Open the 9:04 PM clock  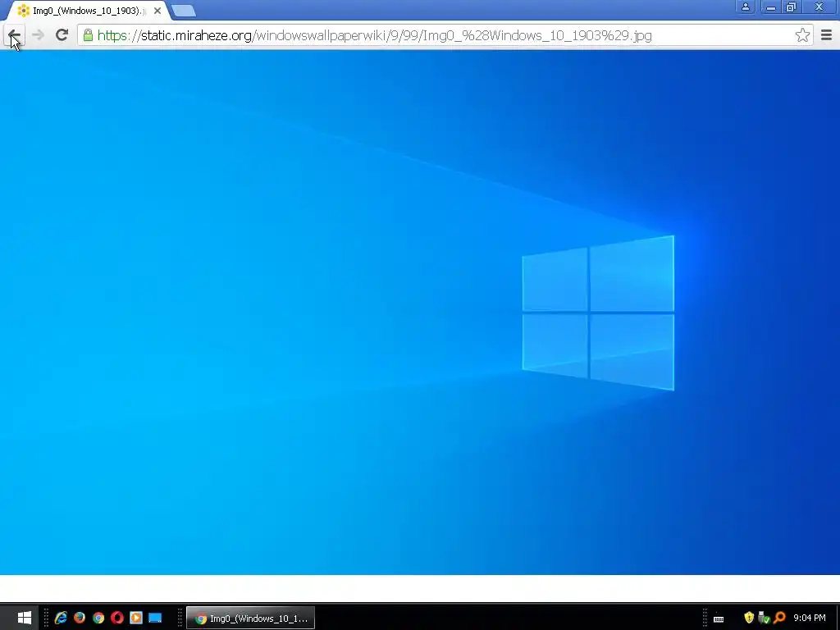(x=810, y=619)
